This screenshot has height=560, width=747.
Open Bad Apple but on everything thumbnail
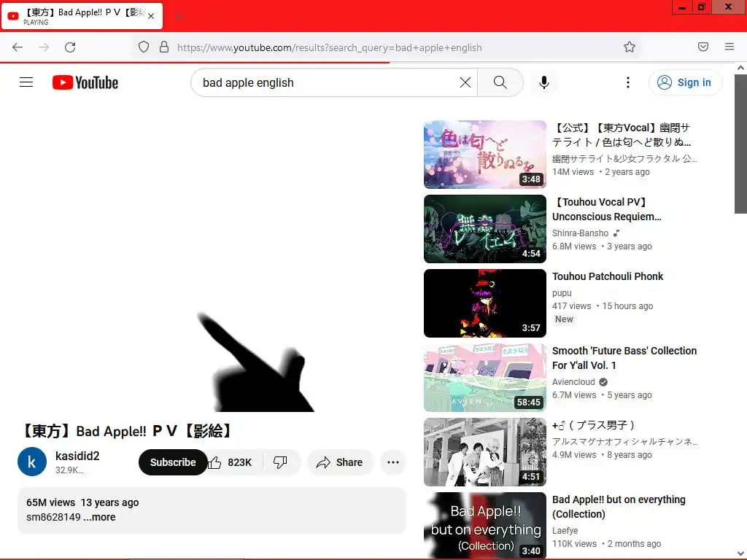(485, 526)
